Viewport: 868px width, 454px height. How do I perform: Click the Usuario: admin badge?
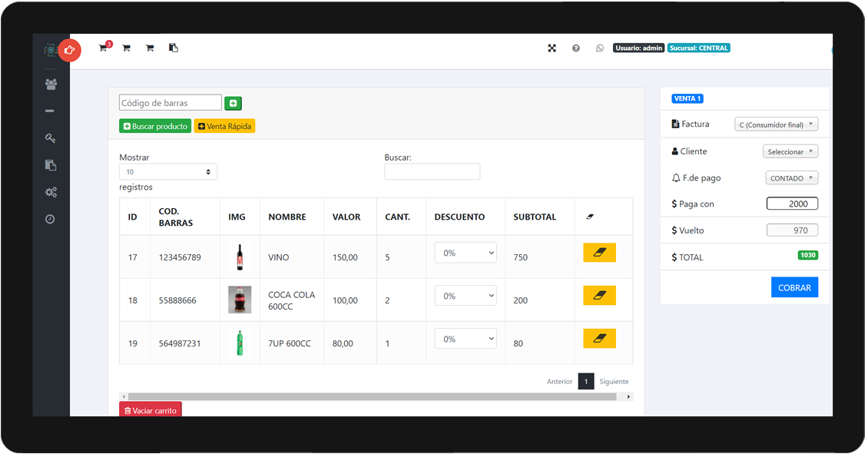639,48
